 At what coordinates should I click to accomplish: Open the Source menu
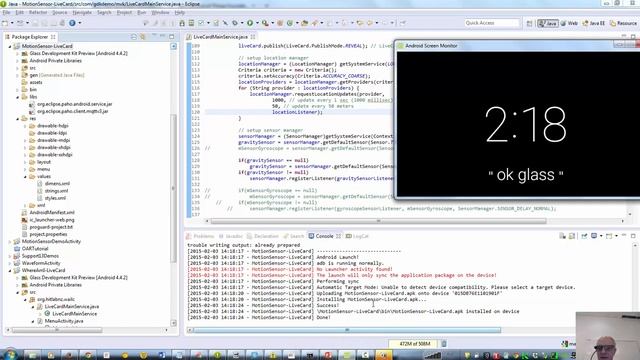[x=60, y=13]
